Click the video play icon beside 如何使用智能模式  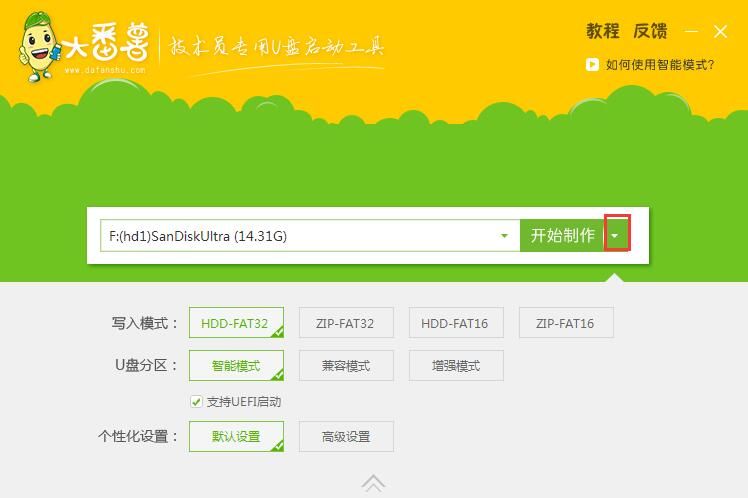pyautogui.click(x=592, y=64)
